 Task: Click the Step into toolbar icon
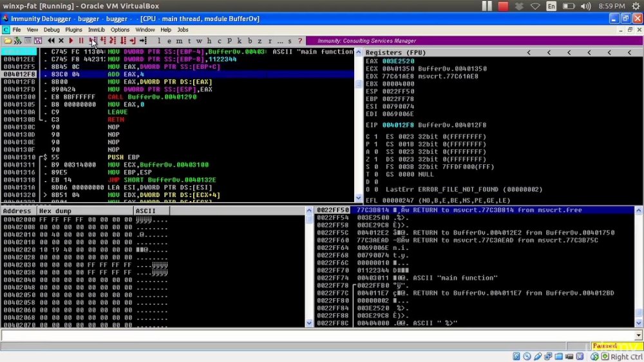point(93,41)
